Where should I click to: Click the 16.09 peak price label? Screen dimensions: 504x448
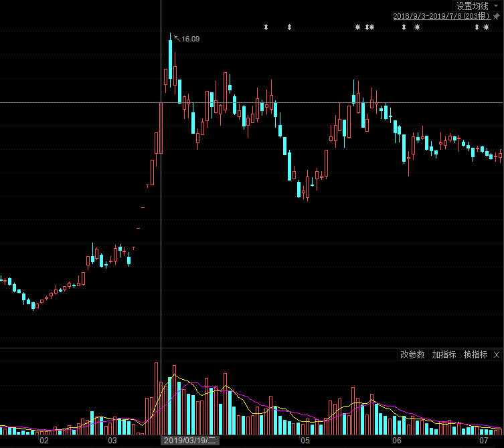tap(190, 39)
